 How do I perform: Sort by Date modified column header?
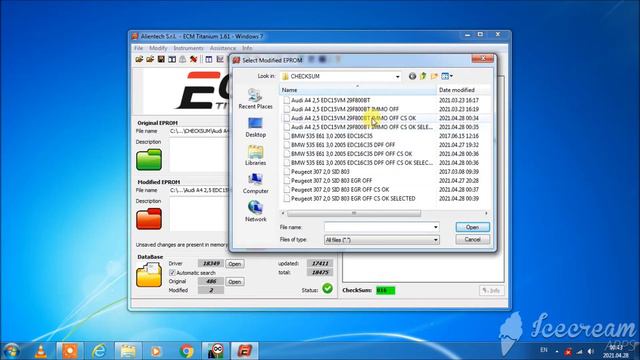click(x=463, y=90)
